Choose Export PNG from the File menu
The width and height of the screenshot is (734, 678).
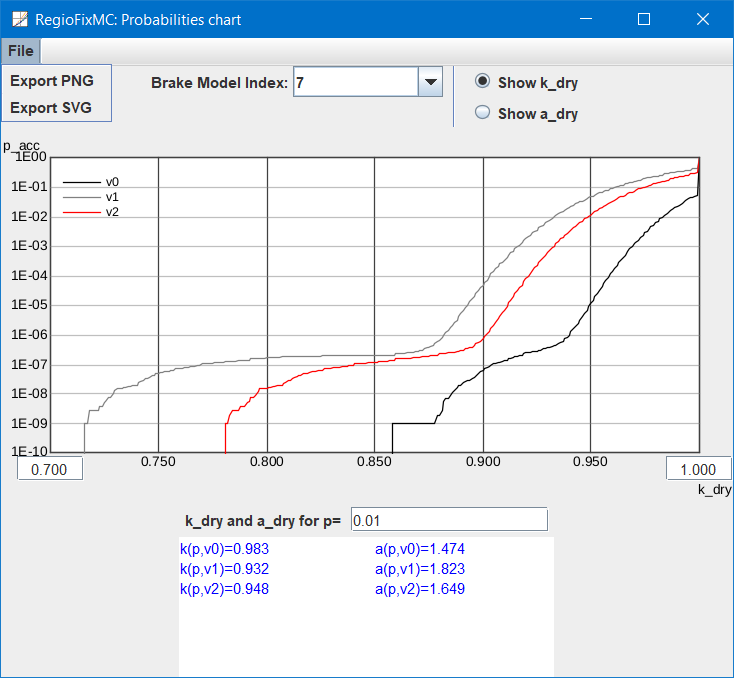click(50, 81)
